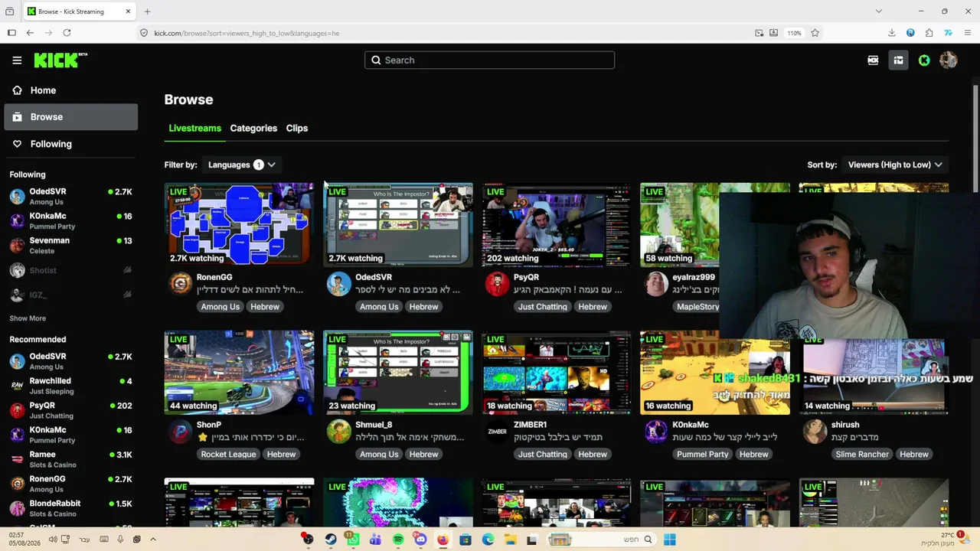This screenshot has width=980, height=551.
Task: Toggle the Firefox sidebar button
Action: click(11, 33)
